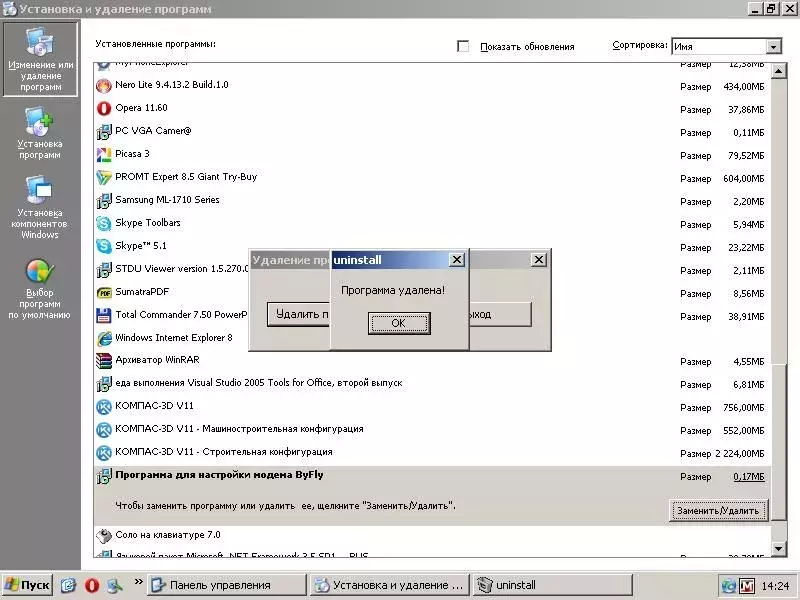This screenshot has width=800, height=600.
Task: Select 'Архиватор WinRAR' entry
Action: pos(433,361)
